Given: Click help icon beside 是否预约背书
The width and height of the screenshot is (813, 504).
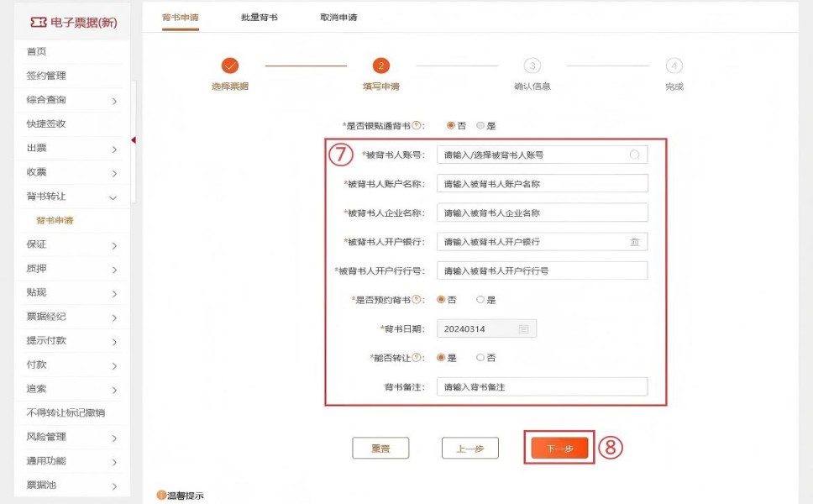Looking at the screenshot, I should 415,300.
